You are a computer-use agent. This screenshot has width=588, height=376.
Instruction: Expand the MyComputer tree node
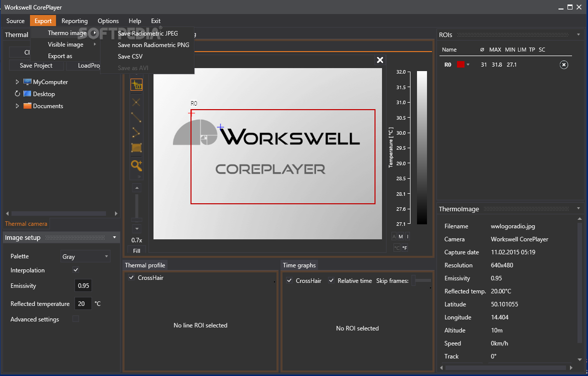point(17,82)
